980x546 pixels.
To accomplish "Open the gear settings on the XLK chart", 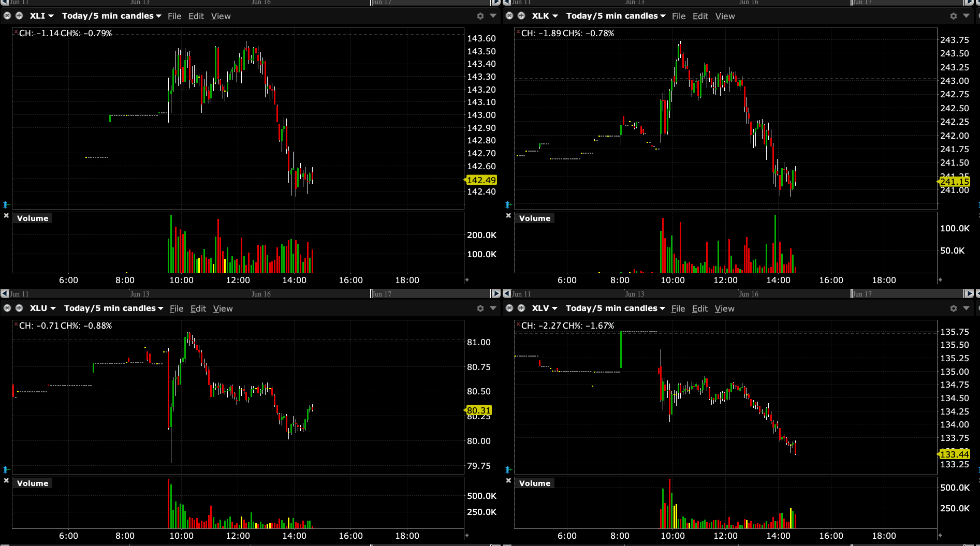I will coord(953,16).
